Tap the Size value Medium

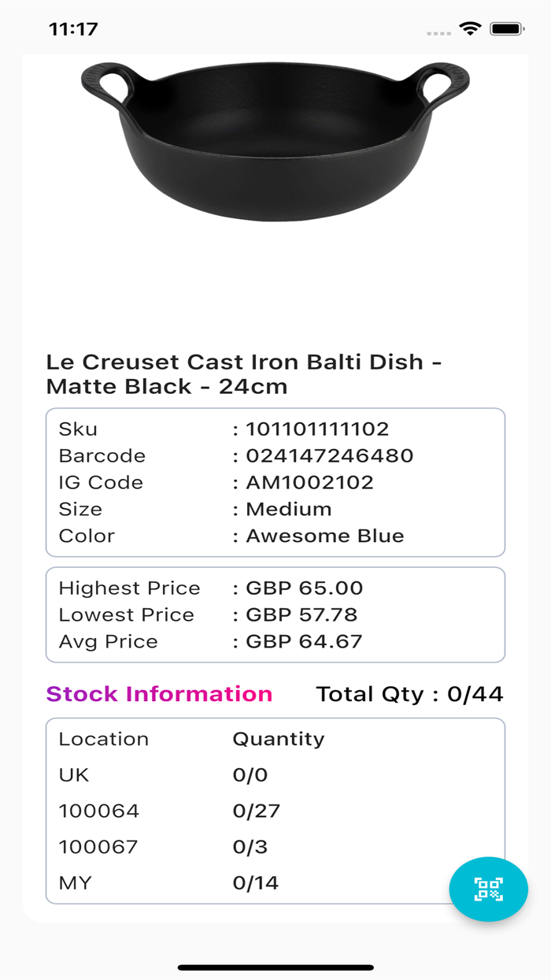pos(288,510)
